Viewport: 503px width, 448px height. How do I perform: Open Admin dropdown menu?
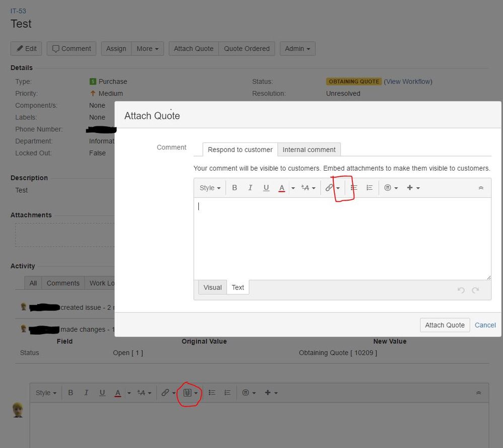click(x=298, y=49)
